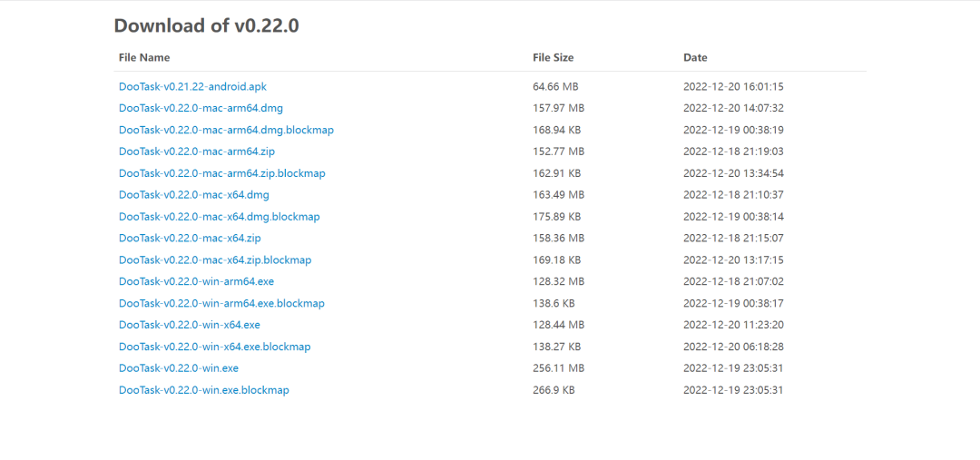Select DooTask-v0.22.0-win-arm64.exe.blockmap link
Screen dimensions: 980x460
[x=221, y=303]
